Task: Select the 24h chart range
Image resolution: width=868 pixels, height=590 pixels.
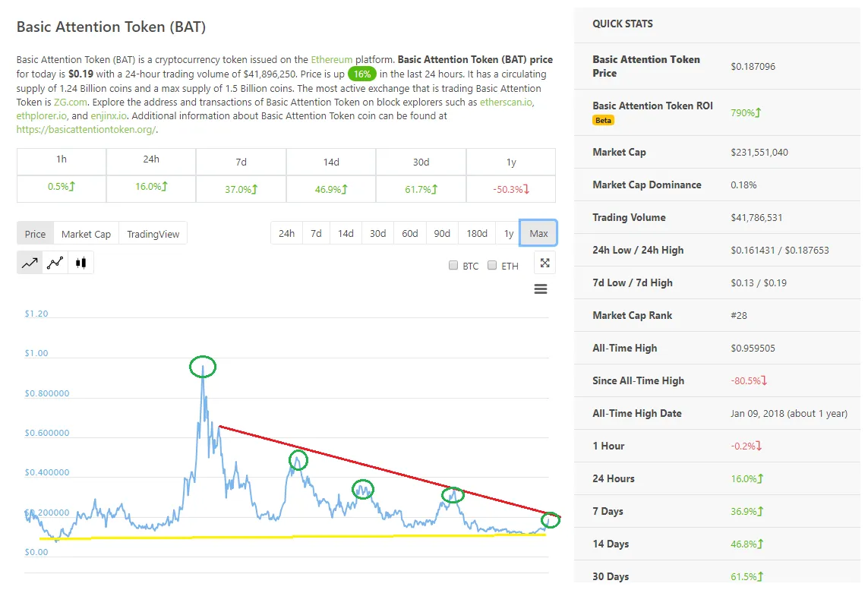Action: coord(286,233)
